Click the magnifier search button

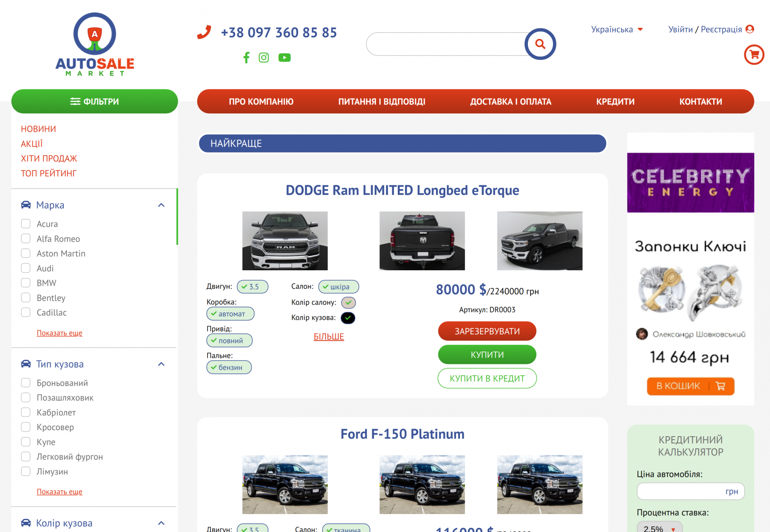540,44
